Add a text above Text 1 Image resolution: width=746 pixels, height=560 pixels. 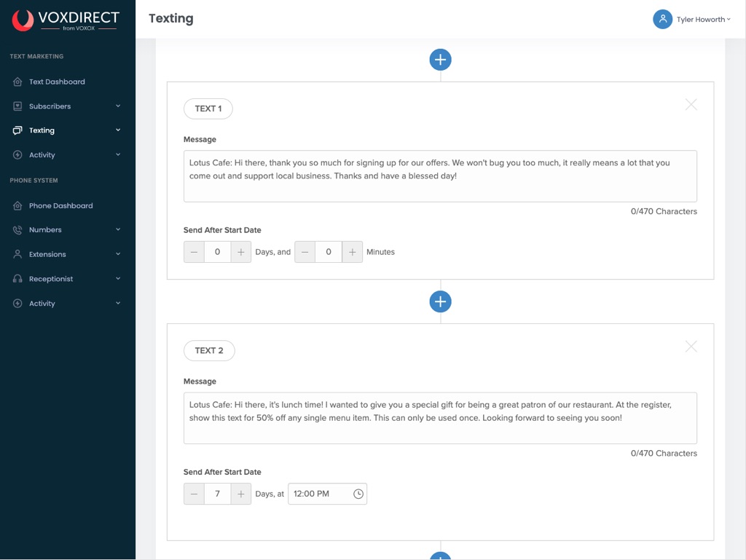(x=440, y=60)
